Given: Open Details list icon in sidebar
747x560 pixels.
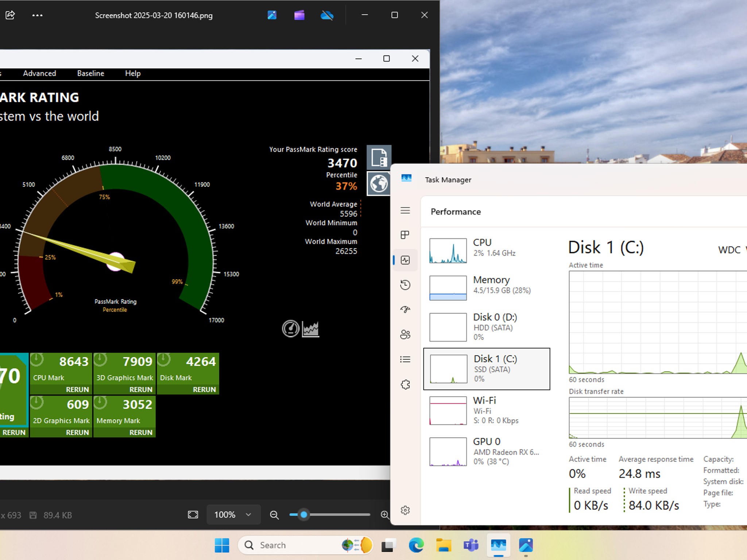Looking at the screenshot, I should pyautogui.click(x=405, y=359).
